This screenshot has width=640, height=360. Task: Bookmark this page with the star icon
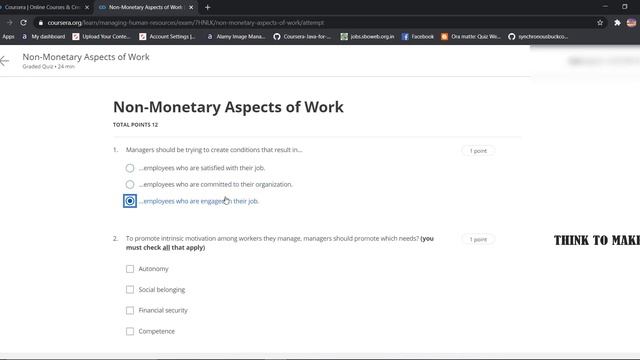point(600,23)
